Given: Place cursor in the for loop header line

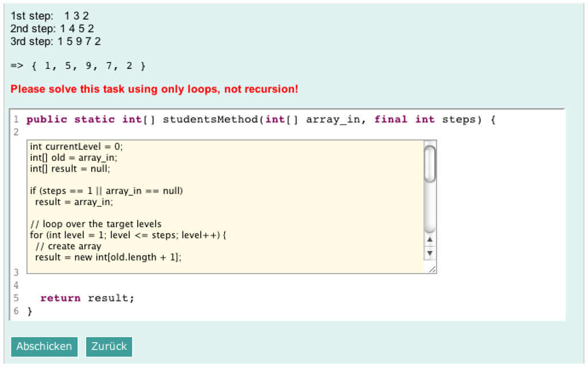Looking at the screenshot, I should point(129,235).
